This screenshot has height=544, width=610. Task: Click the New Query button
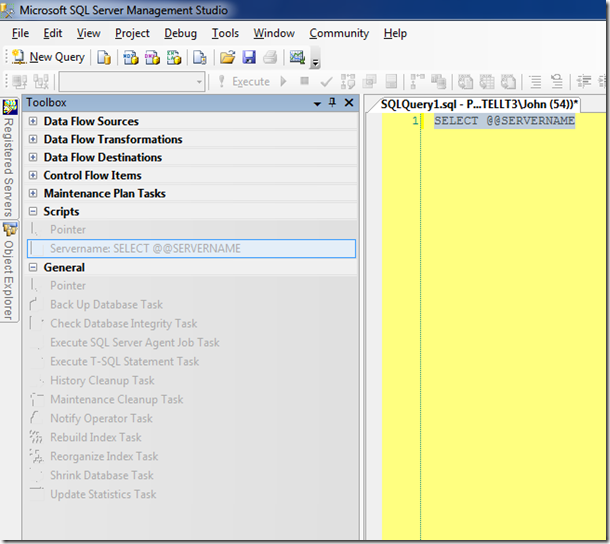tap(48, 57)
